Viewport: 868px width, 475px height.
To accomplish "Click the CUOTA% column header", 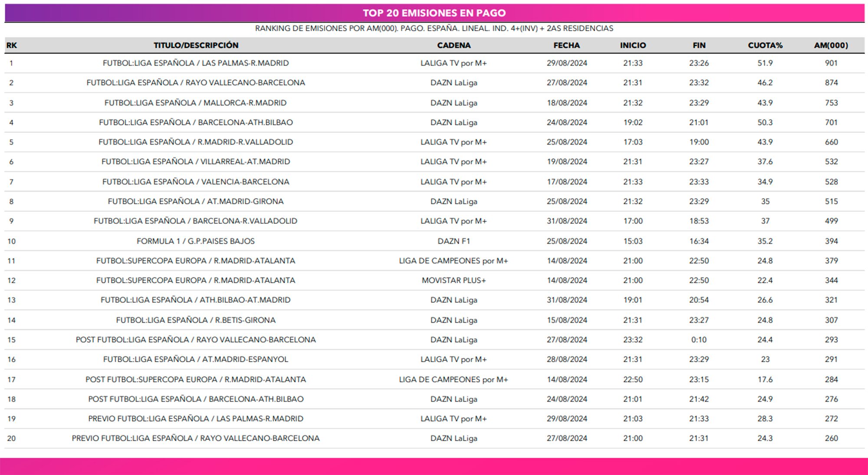I will 765,45.
